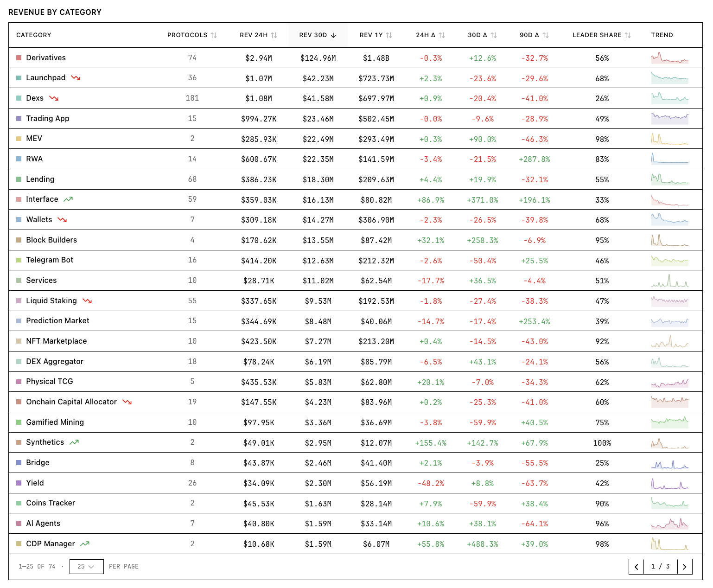The width and height of the screenshot is (713, 588).
Task: Click the downtrend indicator beside Liquid Staking
Action: 87,300
